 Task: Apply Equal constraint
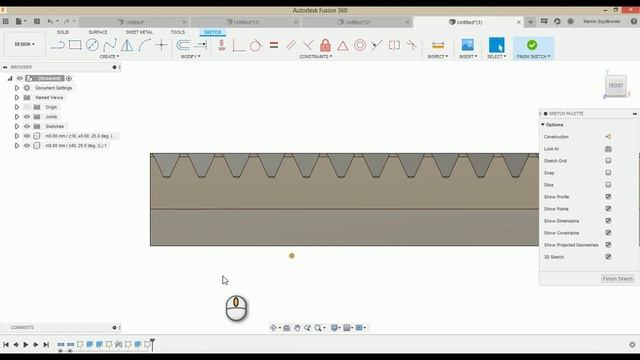point(274,45)
